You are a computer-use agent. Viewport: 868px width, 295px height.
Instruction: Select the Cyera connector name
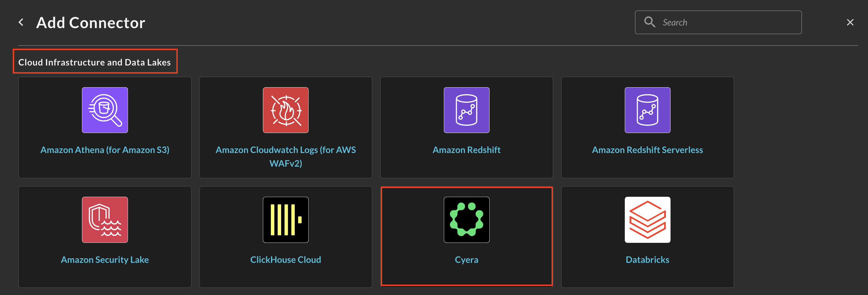click(x=467, y=260)
